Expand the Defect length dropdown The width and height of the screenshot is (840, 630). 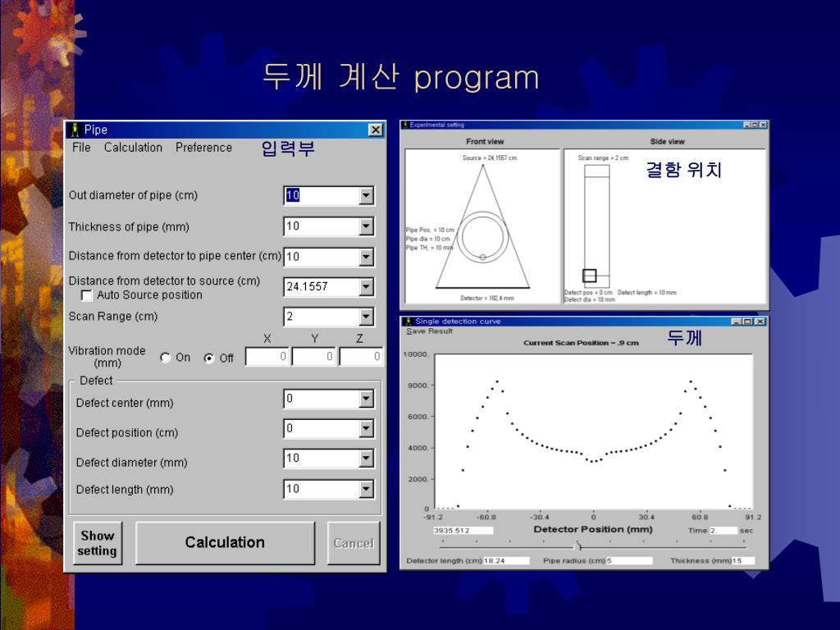tap(366, 489)
